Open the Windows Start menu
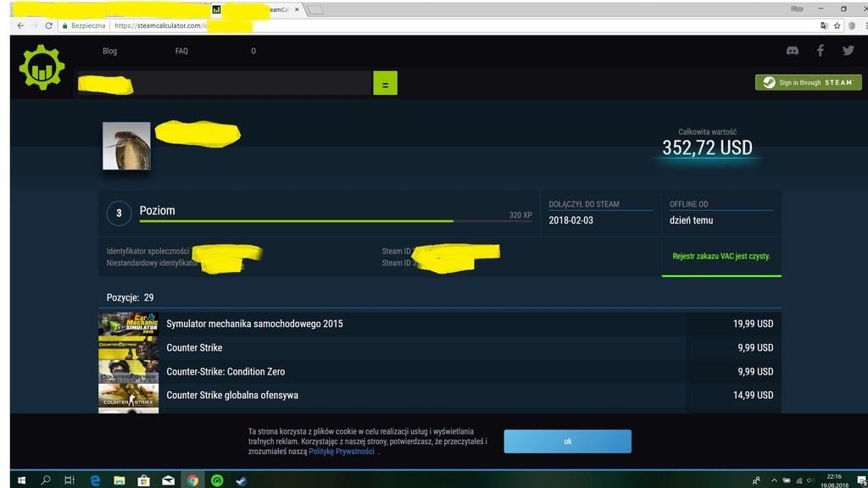Viewport: 868px width, 488px height. pos(21,480)
